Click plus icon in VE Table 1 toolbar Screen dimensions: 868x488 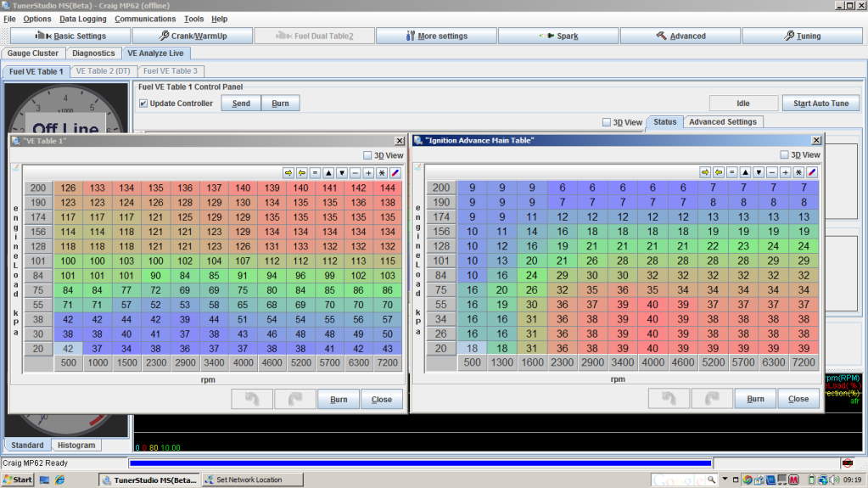pyautogui.click(x=368, y=173)
